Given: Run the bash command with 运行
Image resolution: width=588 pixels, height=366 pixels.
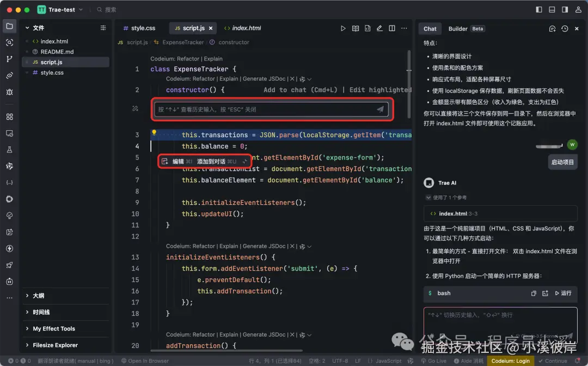Looking at the screenshot, I should coord(563,293).
